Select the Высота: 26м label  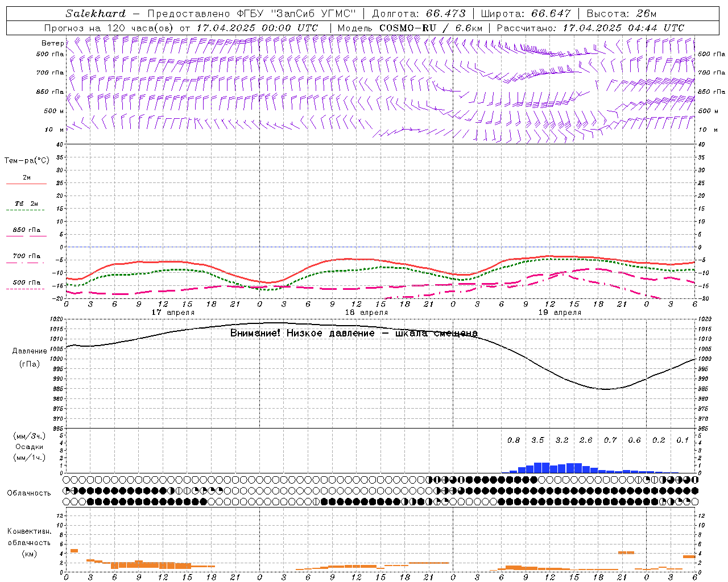click(622, 14)
